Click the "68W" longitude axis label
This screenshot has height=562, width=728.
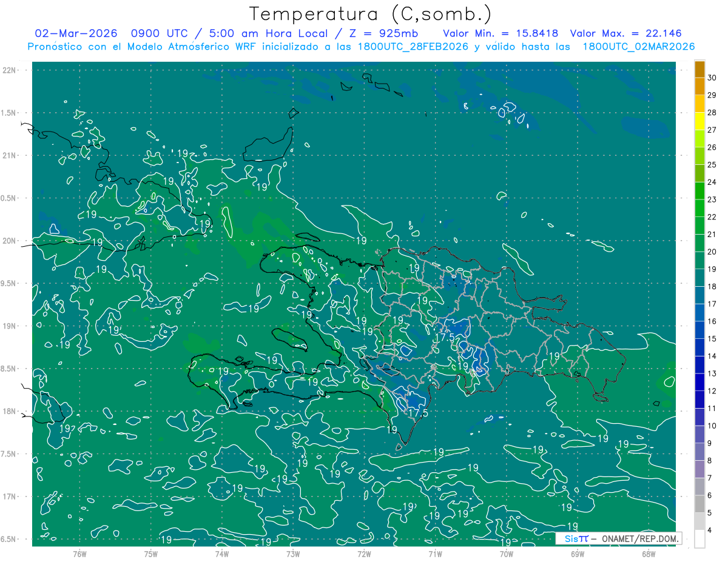click(x=649, y=554)
